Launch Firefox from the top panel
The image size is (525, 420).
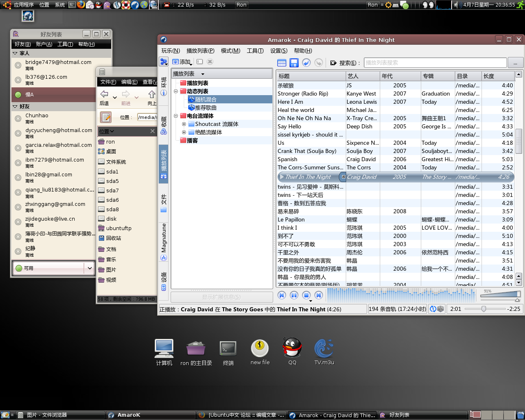81,5
